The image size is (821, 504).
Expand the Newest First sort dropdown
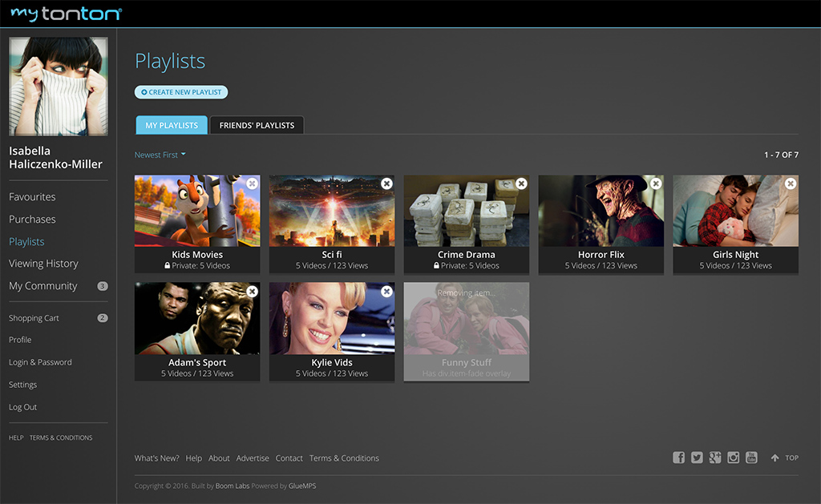click(160, 155)
